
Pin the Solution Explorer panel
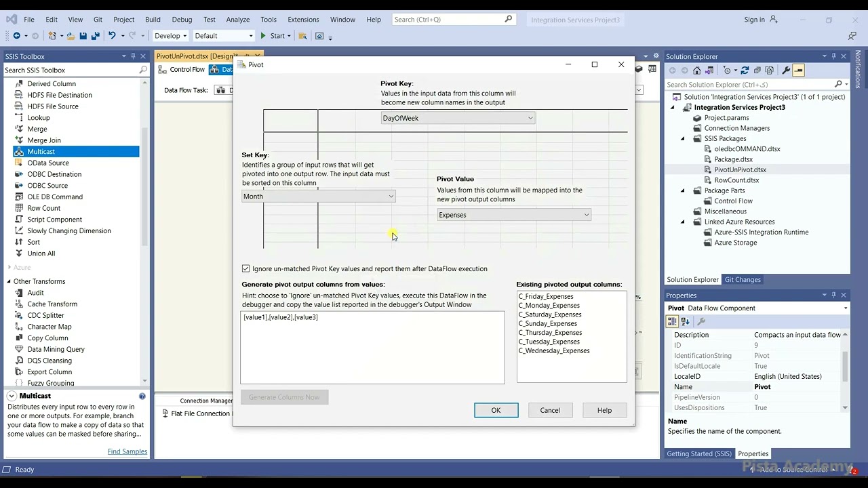833,56
